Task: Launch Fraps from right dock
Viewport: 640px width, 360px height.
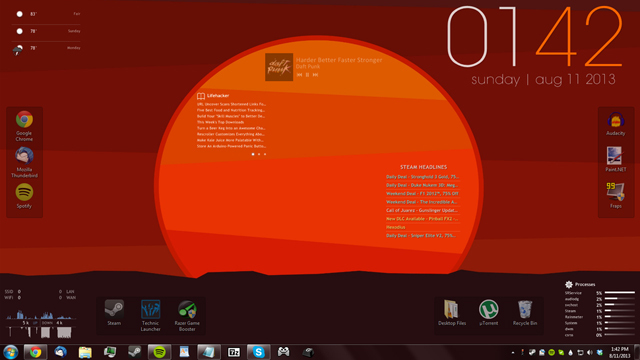Action: [615, 195]
